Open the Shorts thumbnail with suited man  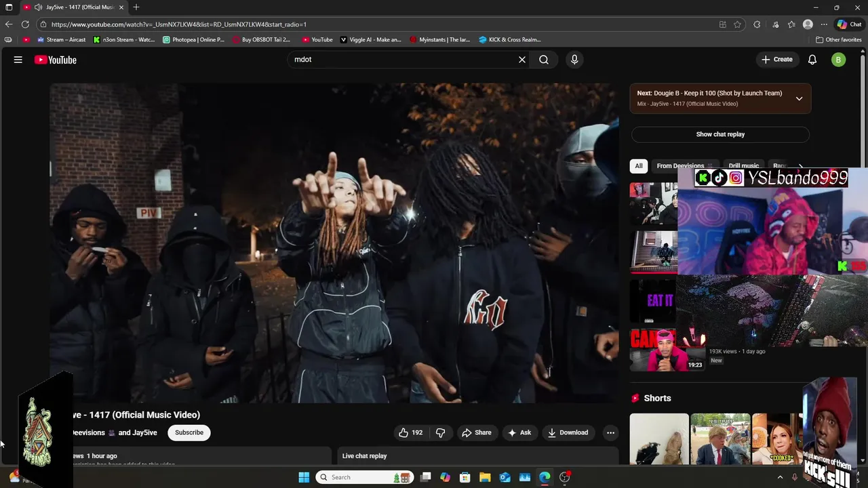tap(720, 439)
